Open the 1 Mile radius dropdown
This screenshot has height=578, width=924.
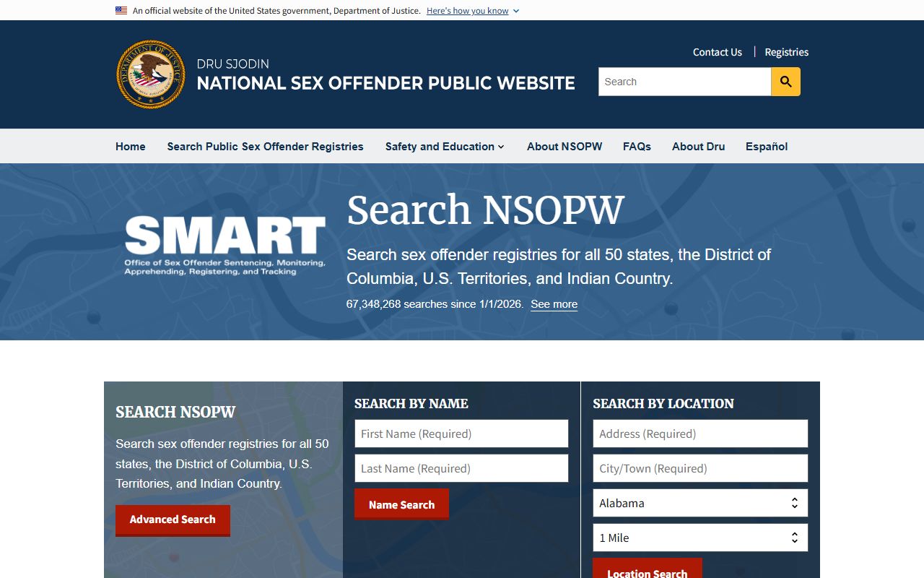700,538
